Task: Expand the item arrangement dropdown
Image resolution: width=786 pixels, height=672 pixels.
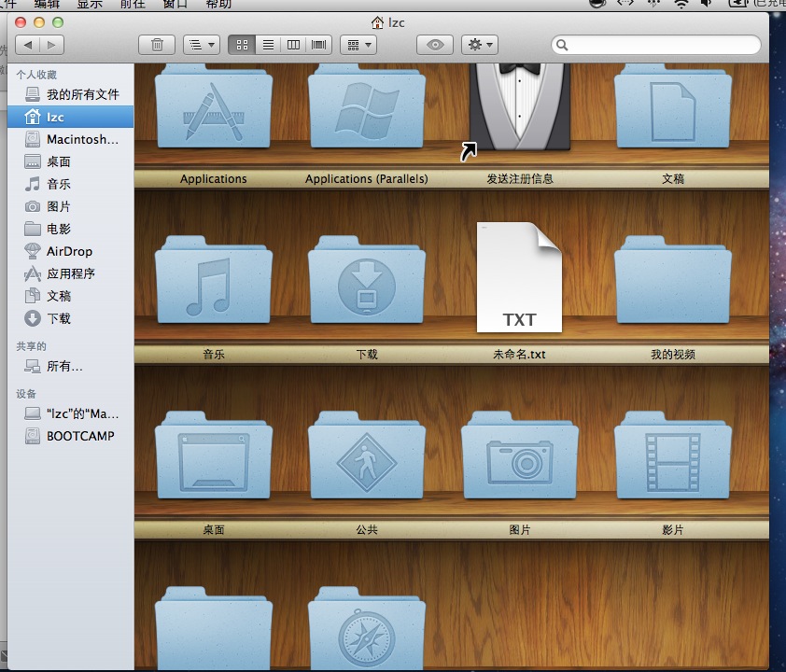Action: (358, 45)
